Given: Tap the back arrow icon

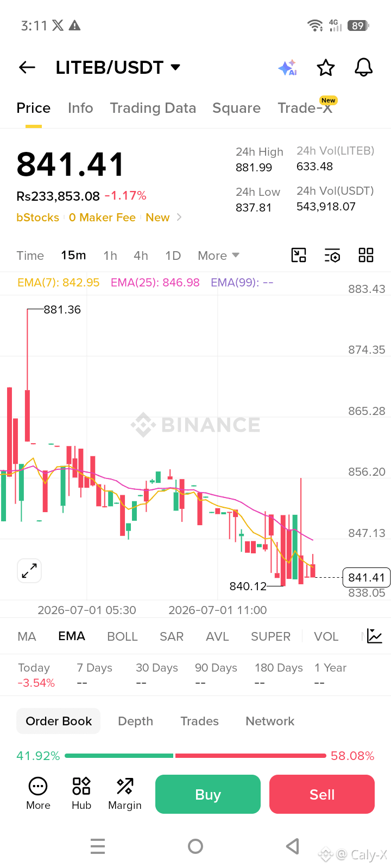Looking at the screenshot, I should [x=27, y=67].
